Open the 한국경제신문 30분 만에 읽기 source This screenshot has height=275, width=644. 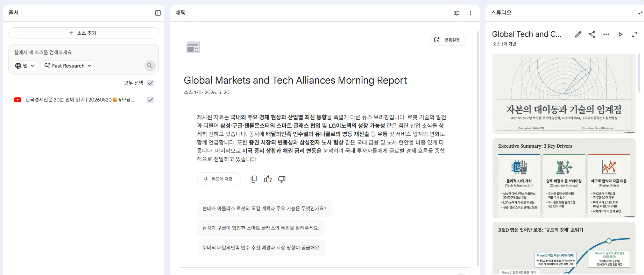coord(80,100)
